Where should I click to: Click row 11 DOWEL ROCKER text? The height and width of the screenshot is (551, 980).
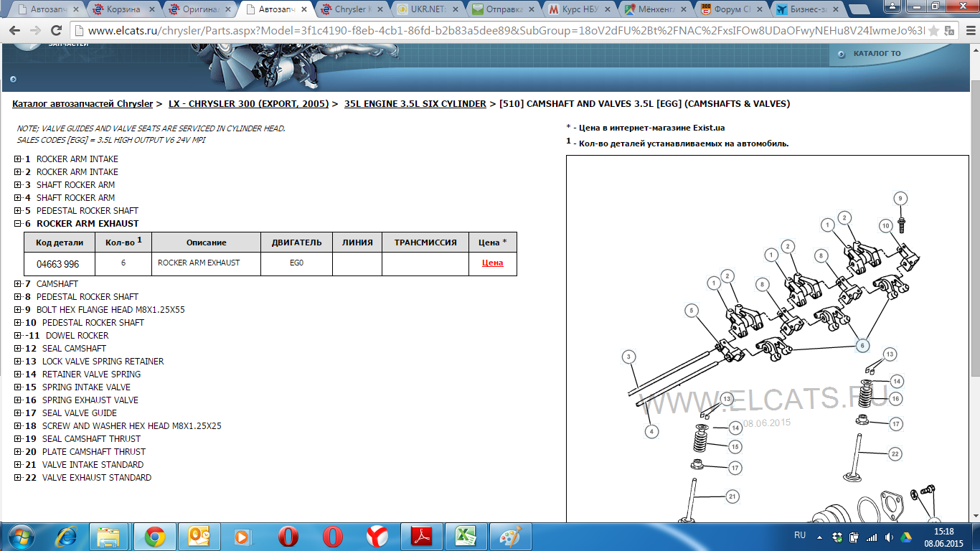77,336
